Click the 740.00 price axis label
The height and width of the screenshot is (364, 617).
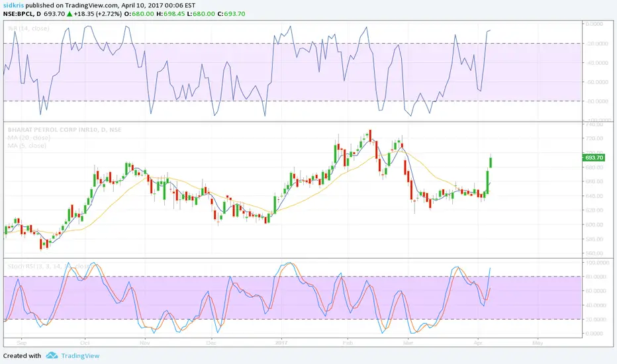click(594, 124)
